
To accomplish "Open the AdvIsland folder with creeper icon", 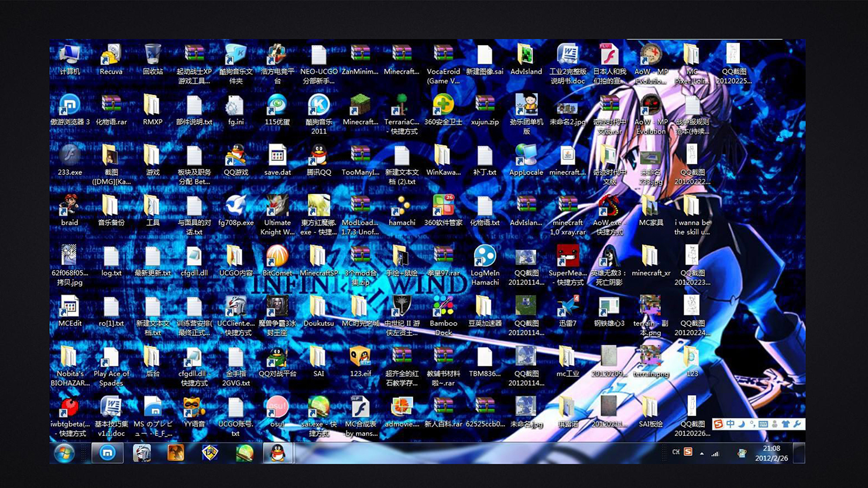I will 526,60.
